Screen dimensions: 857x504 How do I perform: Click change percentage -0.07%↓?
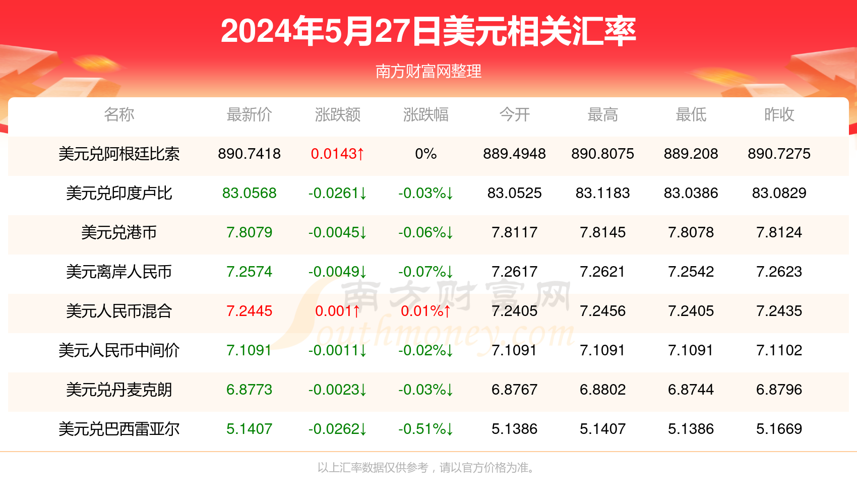coord(426,272)
